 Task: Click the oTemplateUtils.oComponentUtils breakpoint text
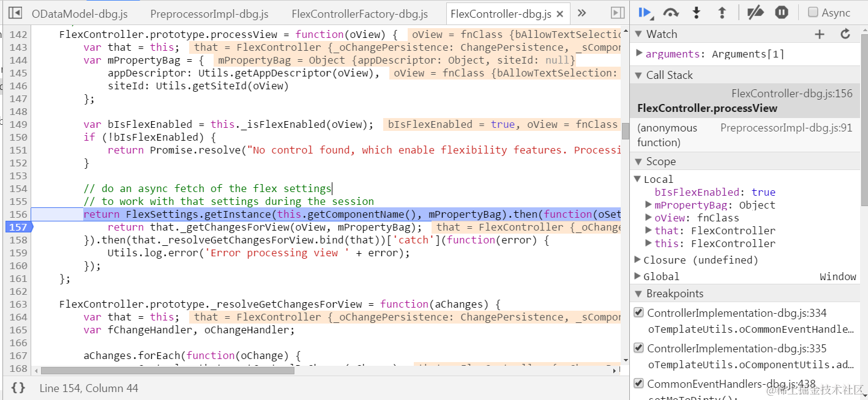750,365
